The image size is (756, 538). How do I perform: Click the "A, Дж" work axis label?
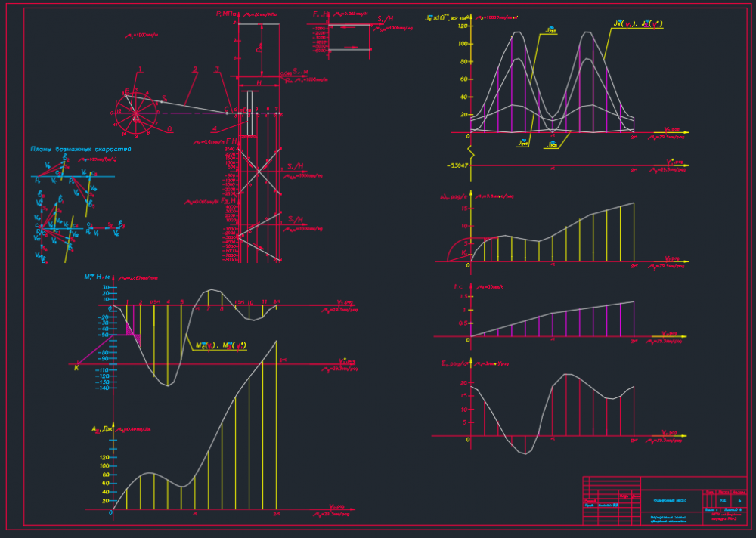tap(101, 428)
